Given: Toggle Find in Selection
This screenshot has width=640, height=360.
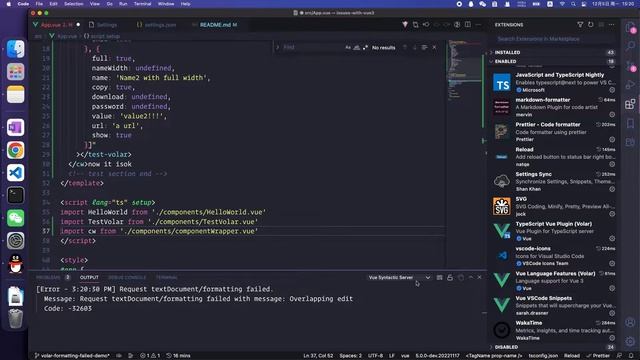Looking at the screenshot, I should (424, 47).
